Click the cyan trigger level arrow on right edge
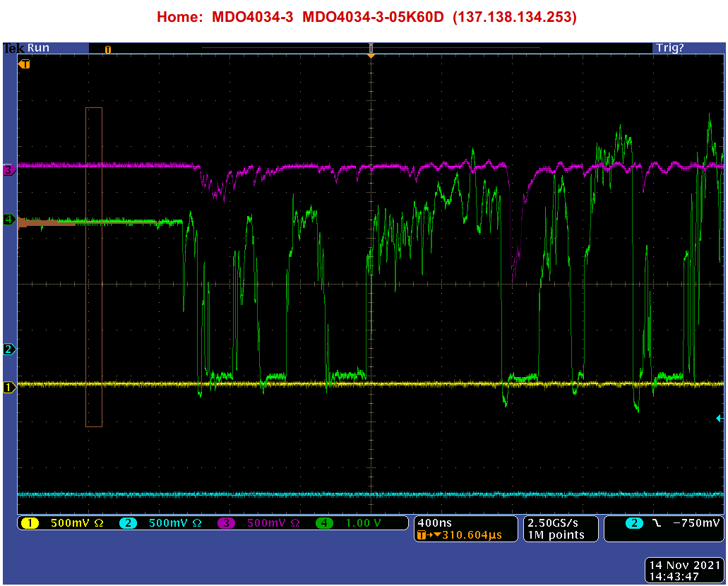The height and width of the screenshot is (586, 728). coord(720,419)
